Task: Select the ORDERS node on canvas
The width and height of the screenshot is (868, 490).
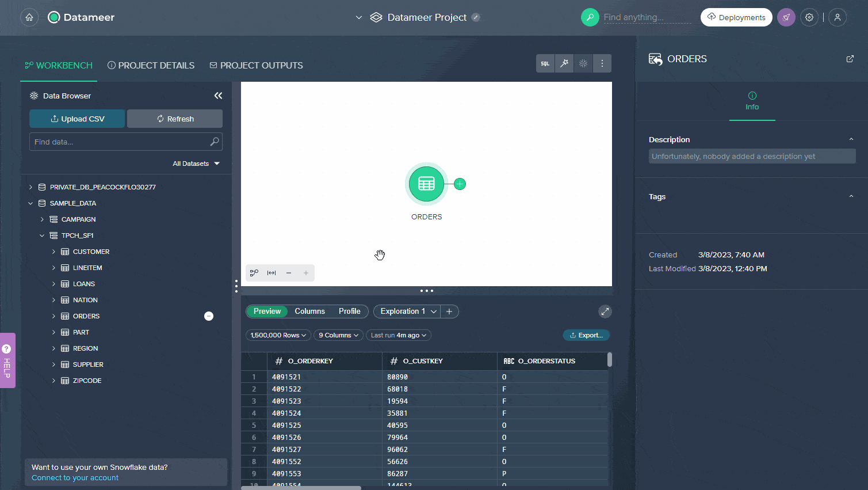Action: pyautogui.click(x=426, y=184)
